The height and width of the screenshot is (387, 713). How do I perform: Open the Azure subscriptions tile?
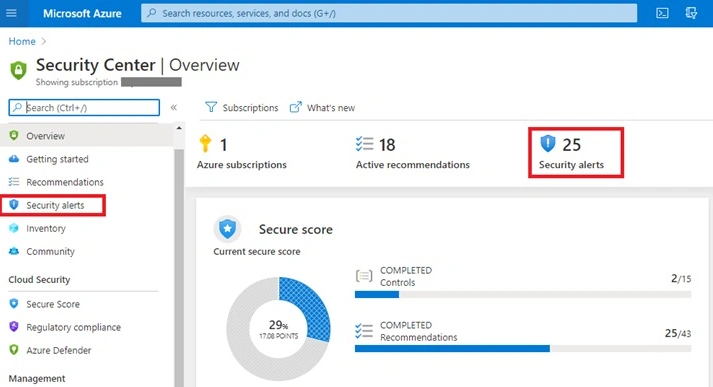point(241,153)
